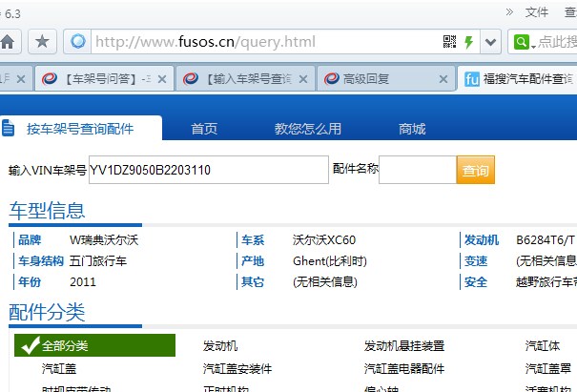577x392 pixels.
Task: Click the double chevron overflow icon
Action: (509, 12)
